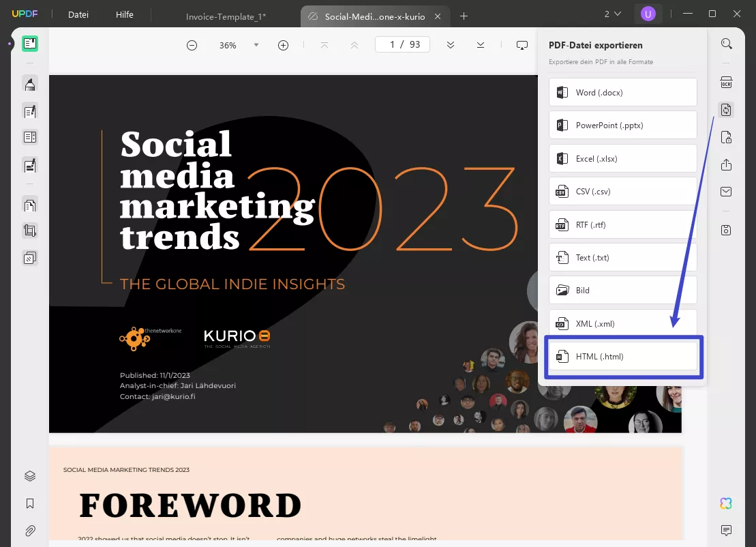The image size is (756, 547).
Task: Open the attachments paperclip icon
Action: click(29, 531)
